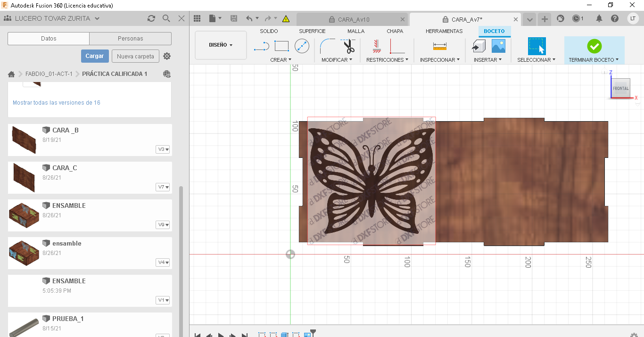Switch to the SUPERFICIE tab
This screenshot has height=337, width=644.
point(312,31)
